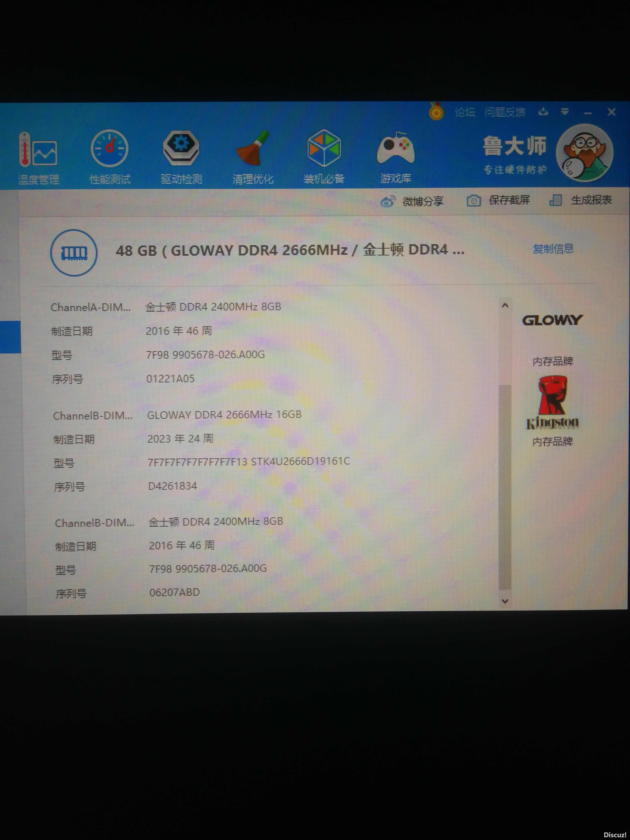Open the title bar dropdown menu arrow
This screenshot has height=840, width=630.
coord(565,112)
